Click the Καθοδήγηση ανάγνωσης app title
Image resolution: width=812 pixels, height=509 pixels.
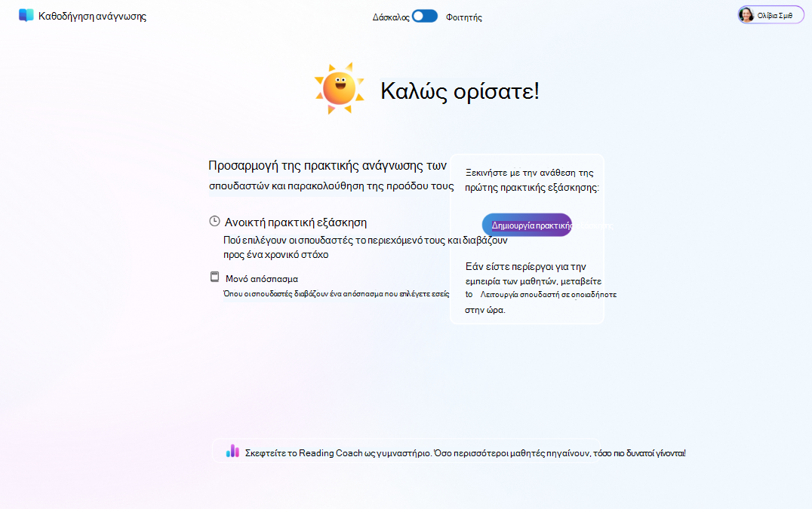click(92, 16)
